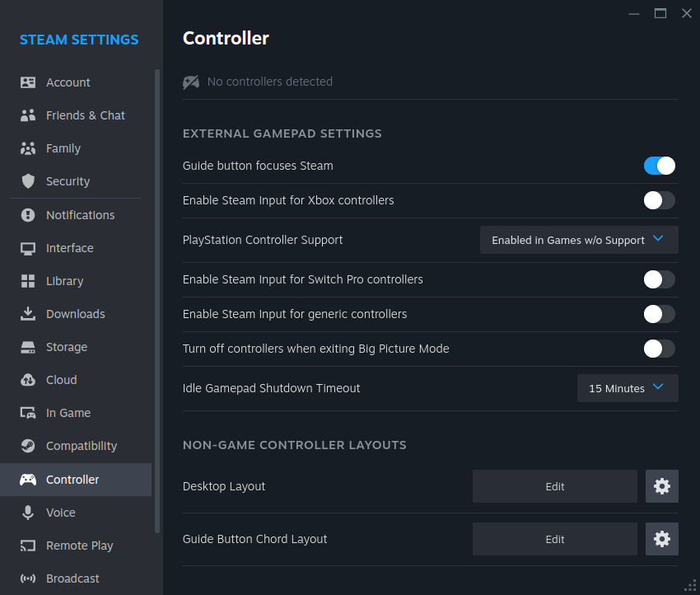Open the Cloud settings icon
700x595 pixels.
(x=28, y=380)
